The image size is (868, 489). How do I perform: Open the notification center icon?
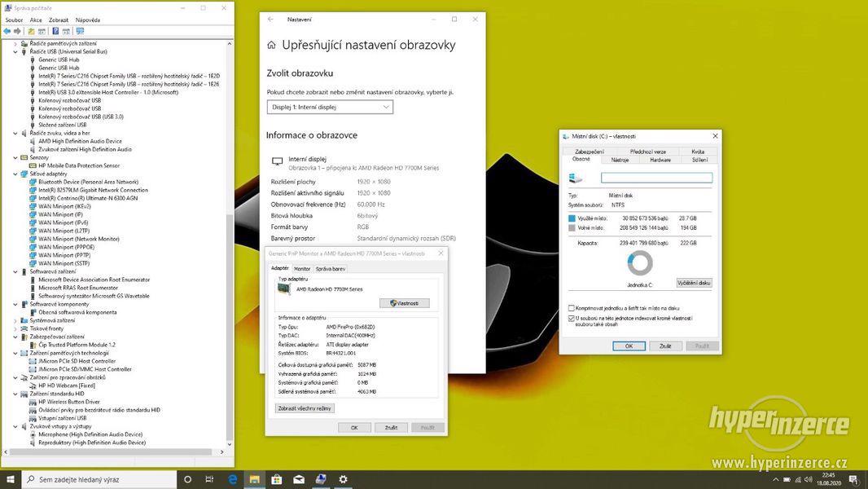click(853, 479)
